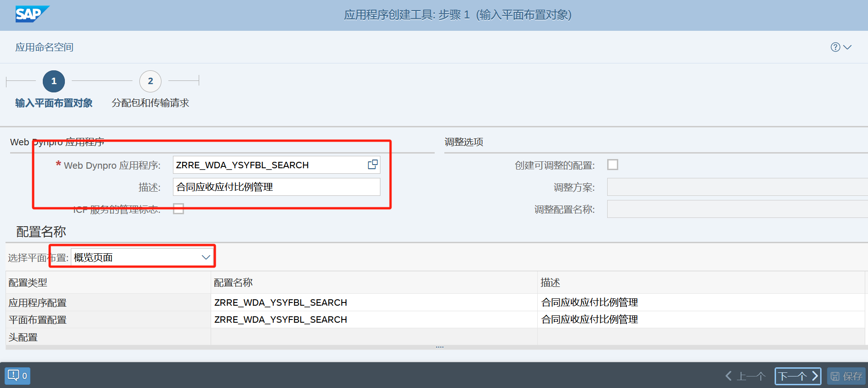Click the SAP logo
868x388 pixels.
pyautogui.click(x=32, y=14)
